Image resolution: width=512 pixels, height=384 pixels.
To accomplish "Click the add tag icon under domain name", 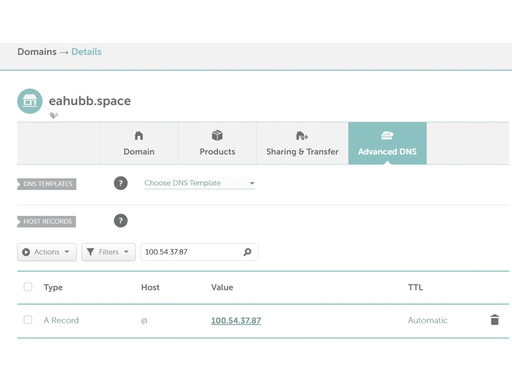I will [54, 115].
